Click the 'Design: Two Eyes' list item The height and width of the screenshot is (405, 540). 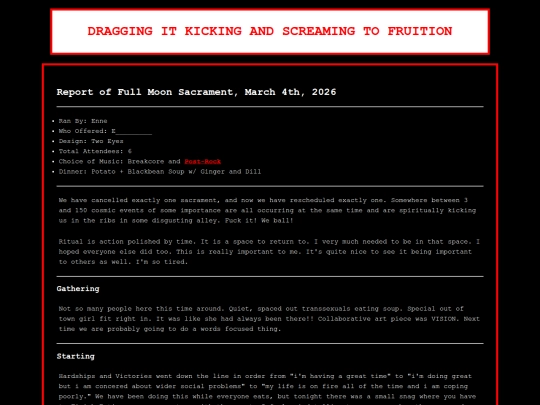tap(91, 141)
